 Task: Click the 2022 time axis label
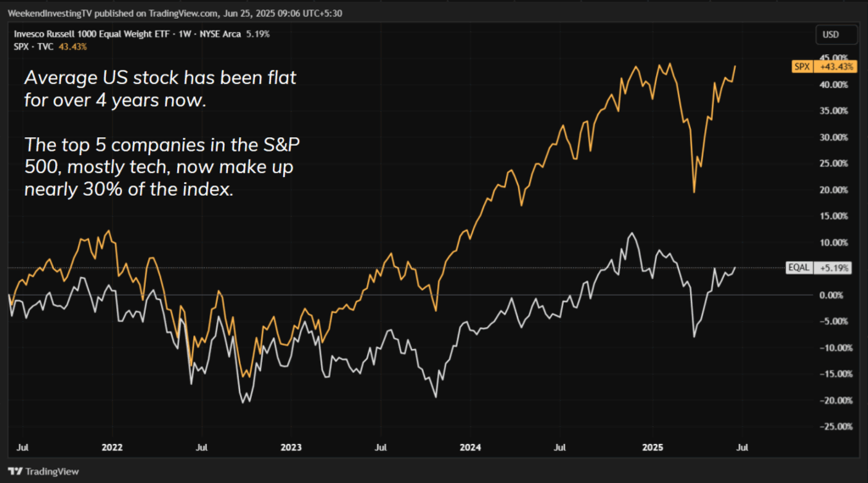point(112,447)
